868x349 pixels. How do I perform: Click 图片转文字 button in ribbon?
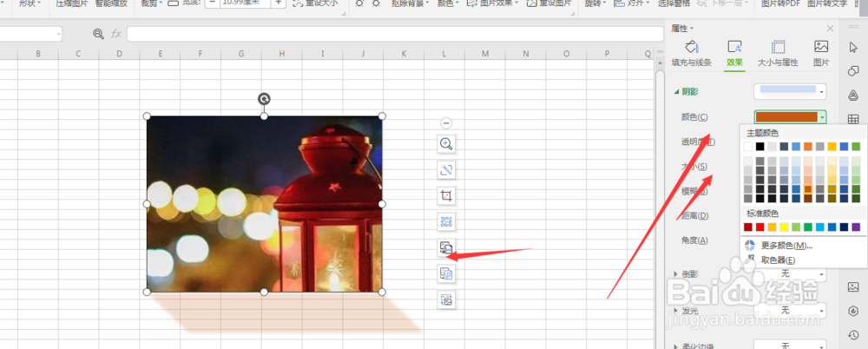point(827,3)
